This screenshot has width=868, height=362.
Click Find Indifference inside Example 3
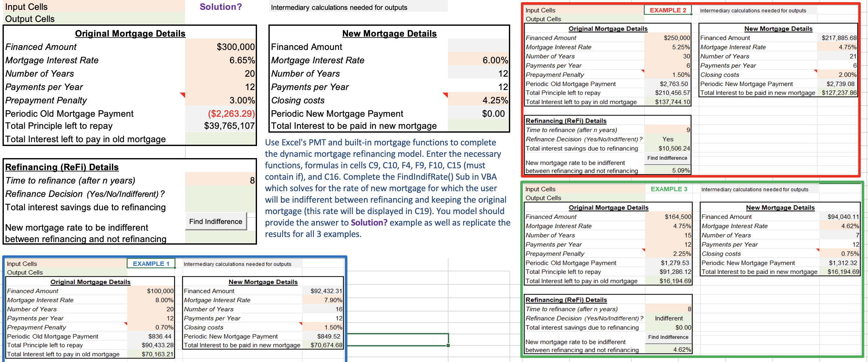(668, 337)
